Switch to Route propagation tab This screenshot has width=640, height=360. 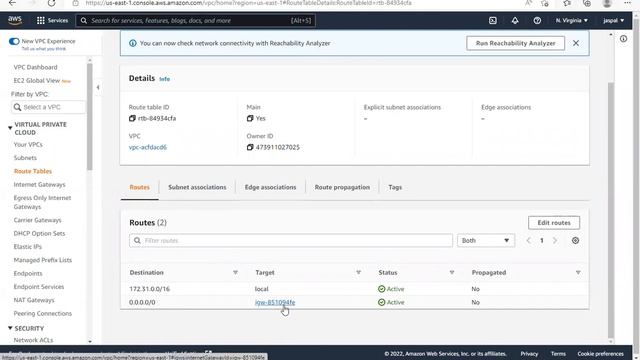342,187
